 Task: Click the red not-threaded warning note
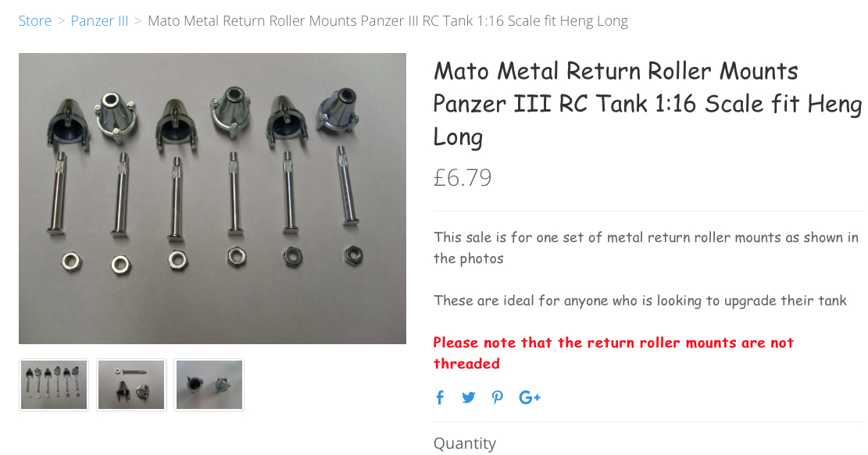pos(613,353)
